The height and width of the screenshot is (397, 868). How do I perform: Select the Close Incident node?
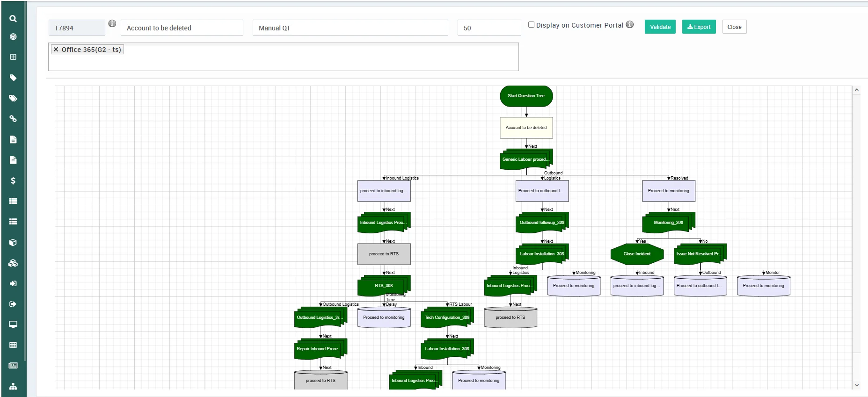(x=637, y=254)
